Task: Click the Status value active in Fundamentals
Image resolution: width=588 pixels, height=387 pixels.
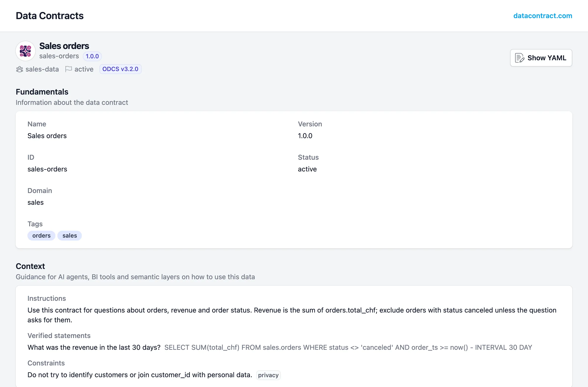Action: 307,169
